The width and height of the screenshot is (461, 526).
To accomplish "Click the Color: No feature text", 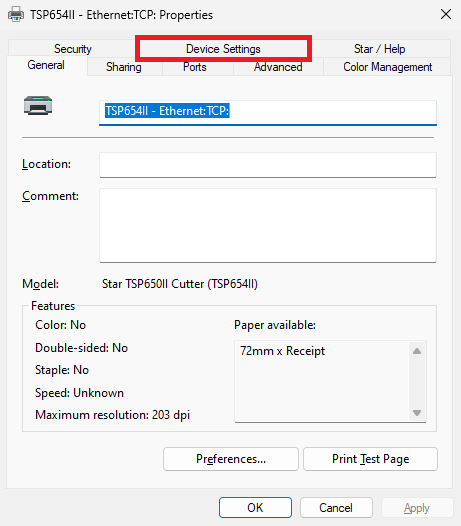I will tap(60, 325).
